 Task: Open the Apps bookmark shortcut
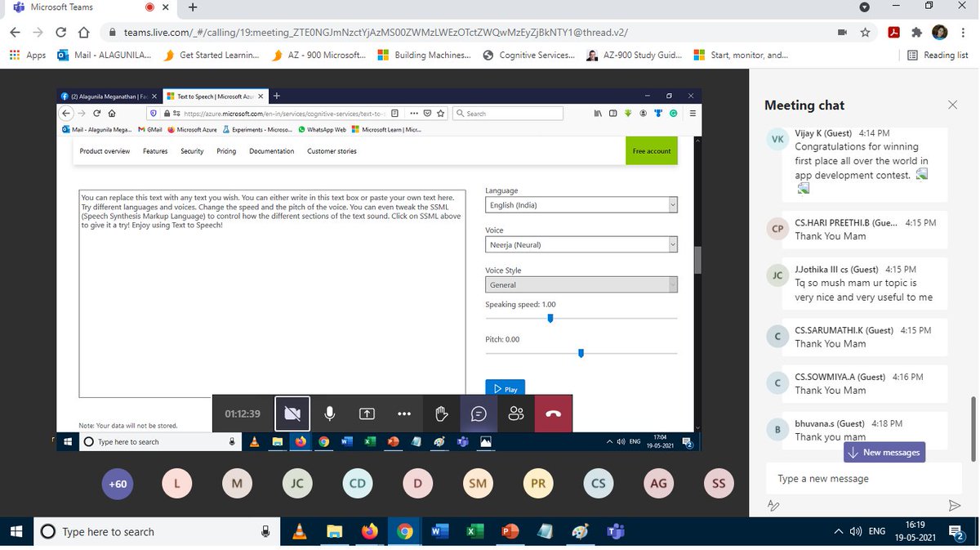click(27, 55)
